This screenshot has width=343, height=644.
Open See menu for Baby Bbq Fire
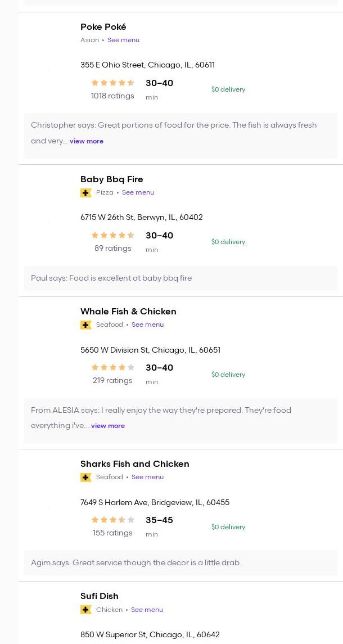(x=138, y=192)
